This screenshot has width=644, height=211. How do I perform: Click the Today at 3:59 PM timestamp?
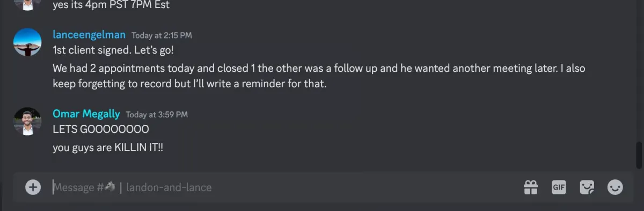[157, 115]
